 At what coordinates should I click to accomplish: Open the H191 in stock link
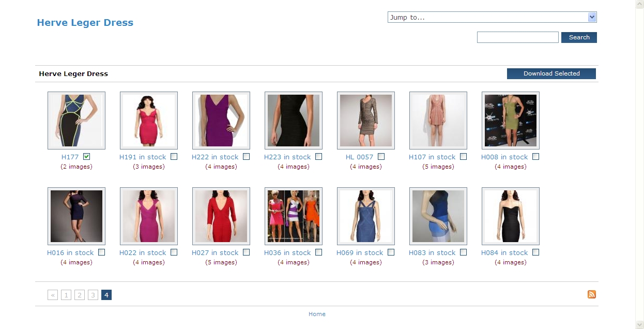click(x=143, y=157)
